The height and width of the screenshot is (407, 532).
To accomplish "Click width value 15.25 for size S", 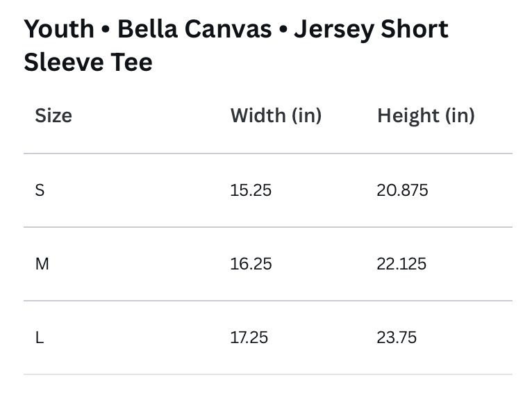I will pos(251,190).
